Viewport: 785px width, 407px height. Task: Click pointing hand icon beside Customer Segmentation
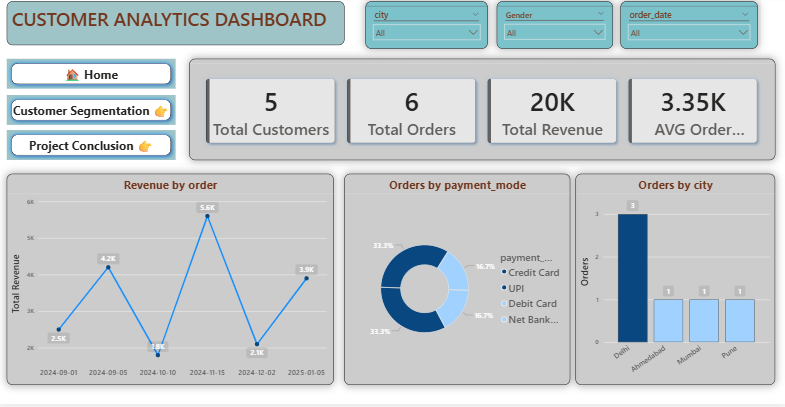[161, 111]
